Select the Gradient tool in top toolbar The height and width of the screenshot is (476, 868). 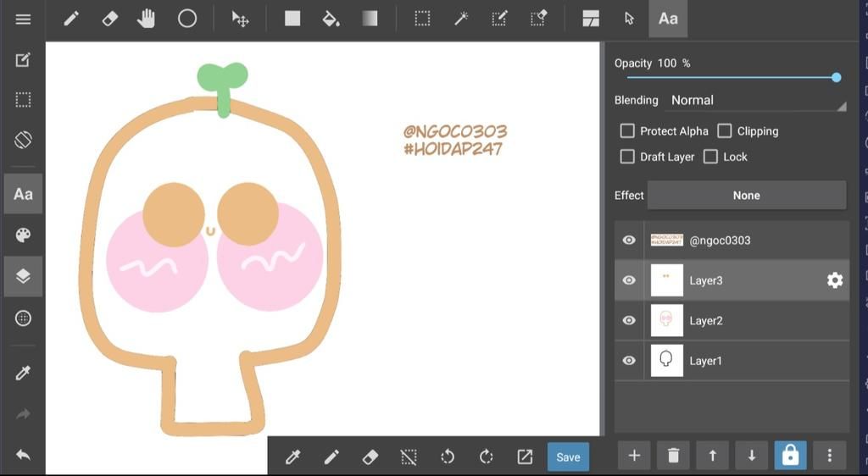coord(370,19)
